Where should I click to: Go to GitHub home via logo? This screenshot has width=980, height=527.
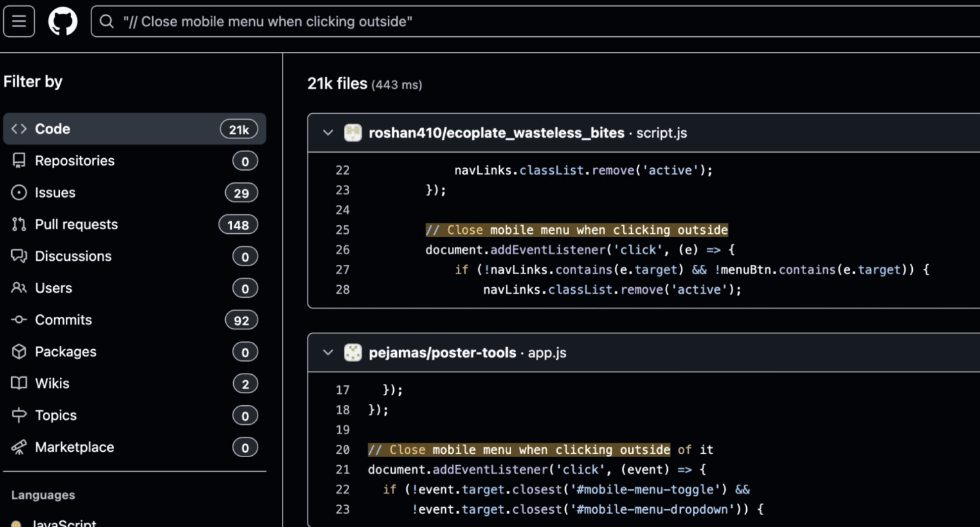pyautogui.click(x=63, y=22)
